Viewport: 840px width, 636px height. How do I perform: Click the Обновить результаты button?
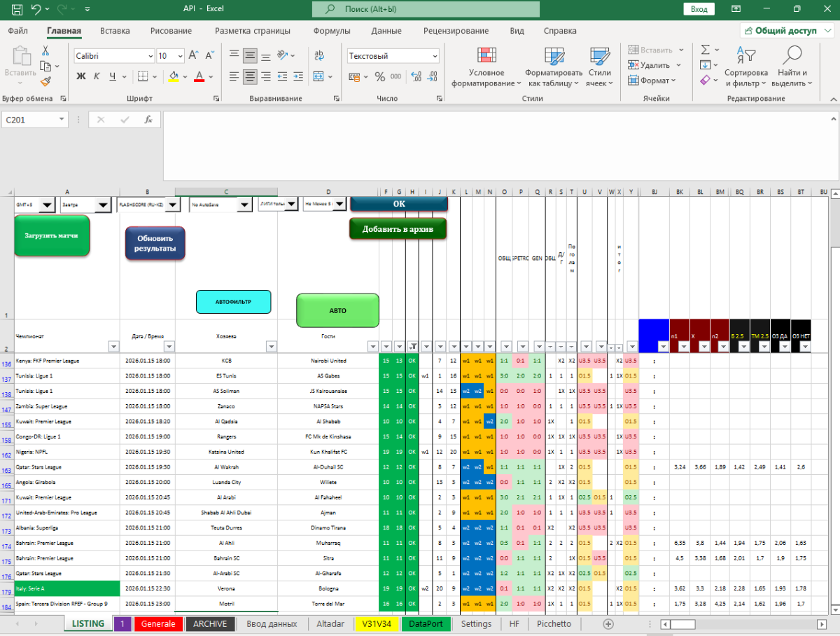pos(155,243)
